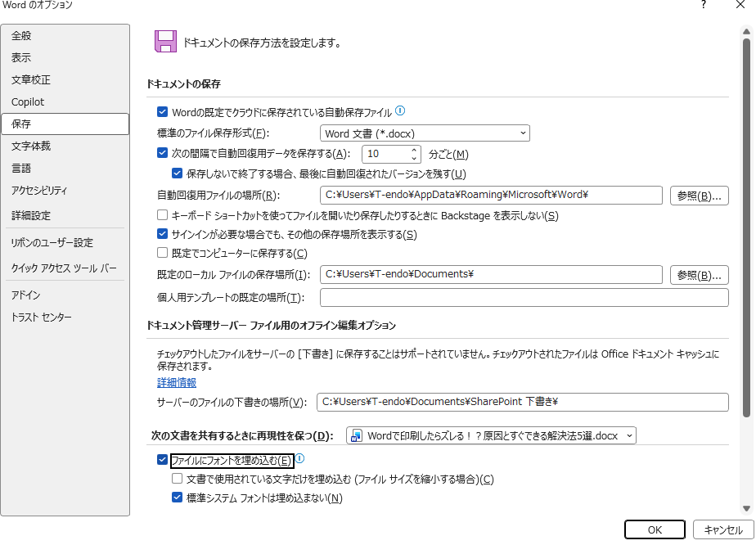Toggle the auto-recover save interval checkbox
The width and height of the screenshot is (756, 545).
pyautogui.click(x=162, y=153)
